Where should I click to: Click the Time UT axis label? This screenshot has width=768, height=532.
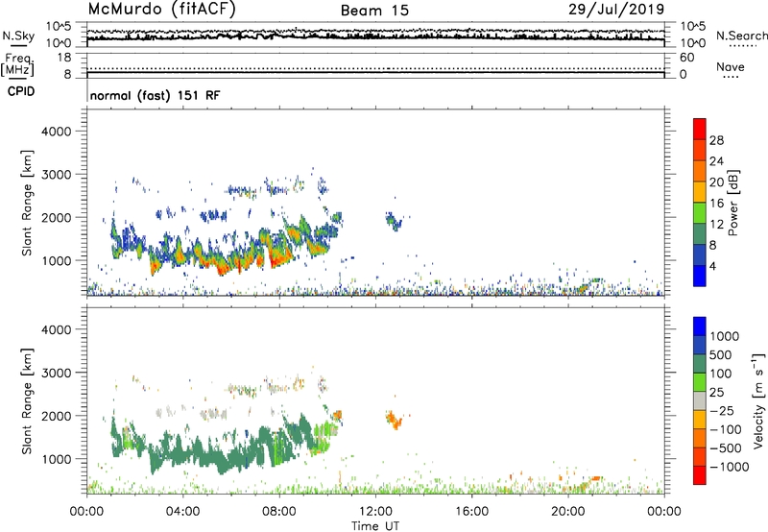tap(375, 526)
